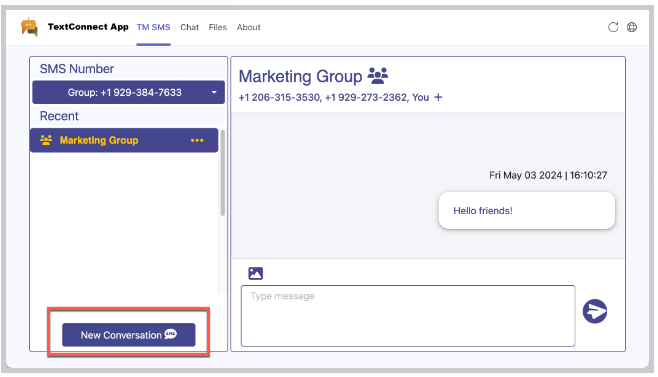Click the TextConnect App logo icon
The height and width of the screenshot is (377, 658).
coord(29,27)
